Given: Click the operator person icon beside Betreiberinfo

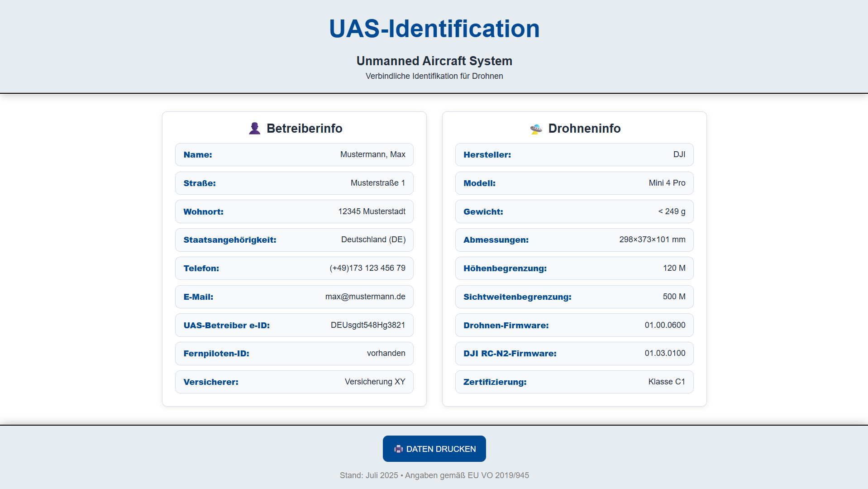Looking at the screenshot, I should 254,129.
